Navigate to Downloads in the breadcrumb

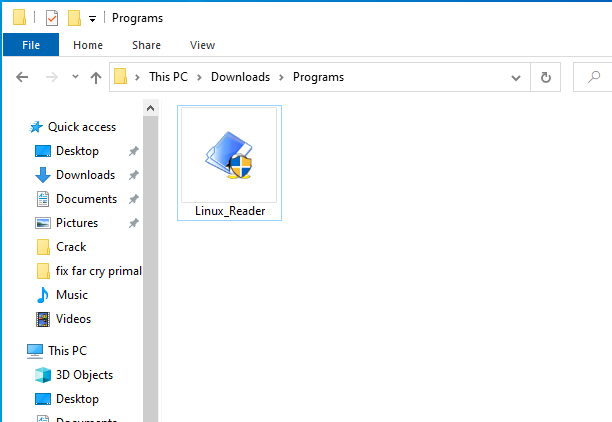240,77
